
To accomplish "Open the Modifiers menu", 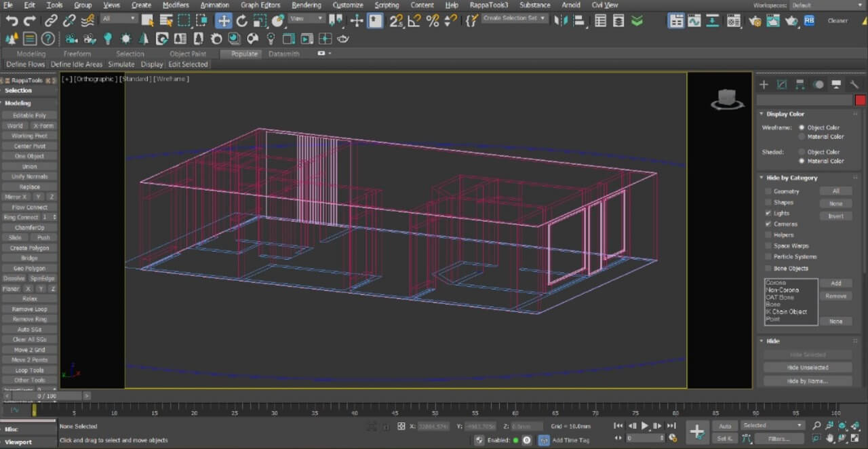I will click(176, 5).
